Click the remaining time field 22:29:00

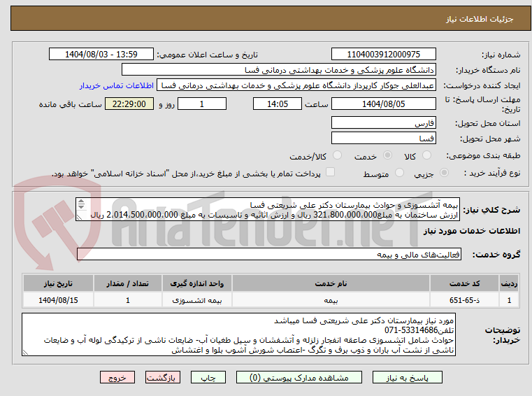(x=129, y=104)
